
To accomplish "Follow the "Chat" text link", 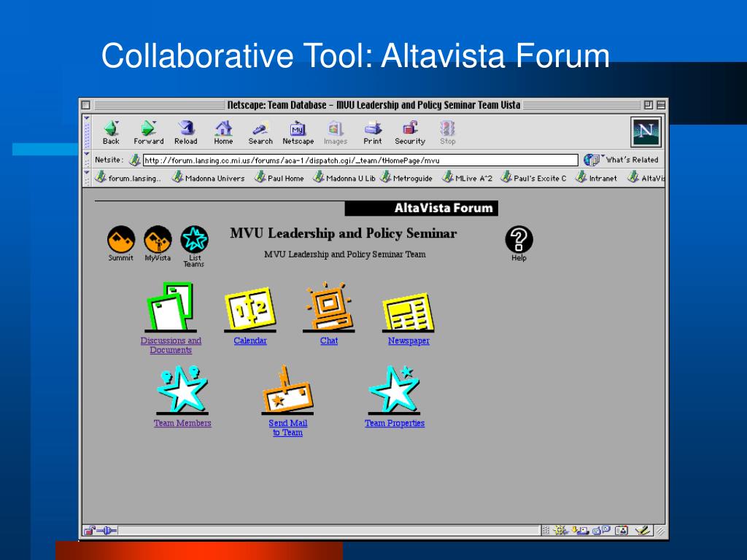I will point(329,341).
